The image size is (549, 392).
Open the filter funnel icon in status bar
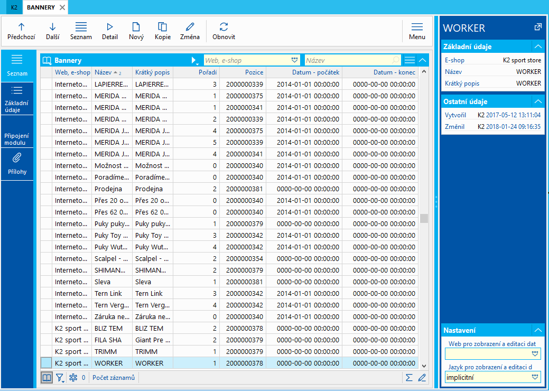pos(60,378)
